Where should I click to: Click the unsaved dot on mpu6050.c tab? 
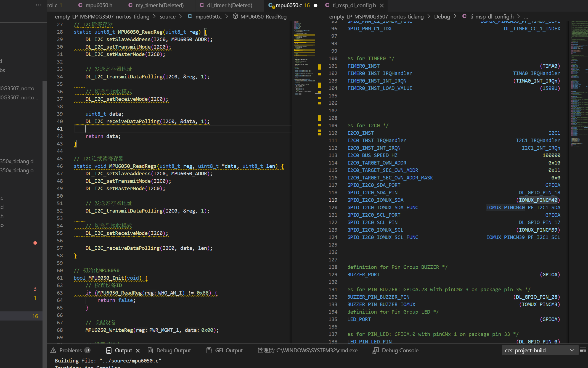coord(316,5)
